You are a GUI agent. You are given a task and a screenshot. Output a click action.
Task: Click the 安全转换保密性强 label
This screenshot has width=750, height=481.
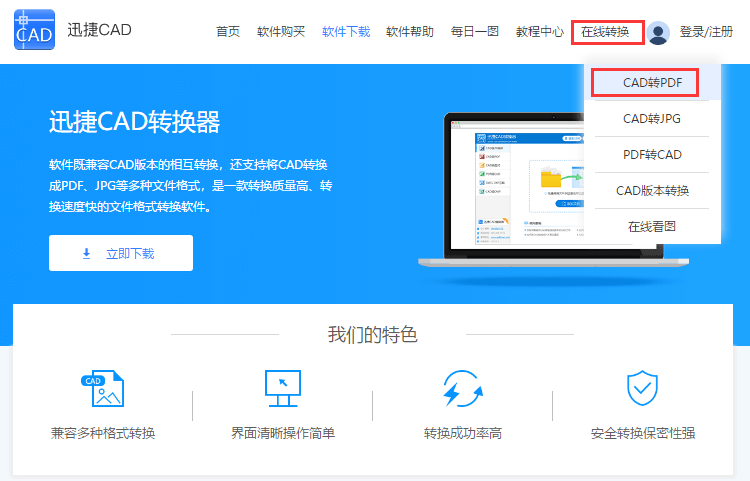coord(642,433)
